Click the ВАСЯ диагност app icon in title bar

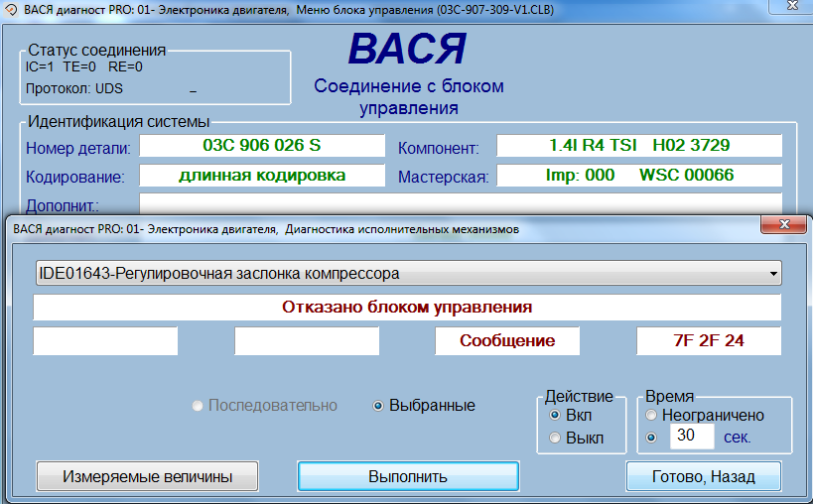10,10
